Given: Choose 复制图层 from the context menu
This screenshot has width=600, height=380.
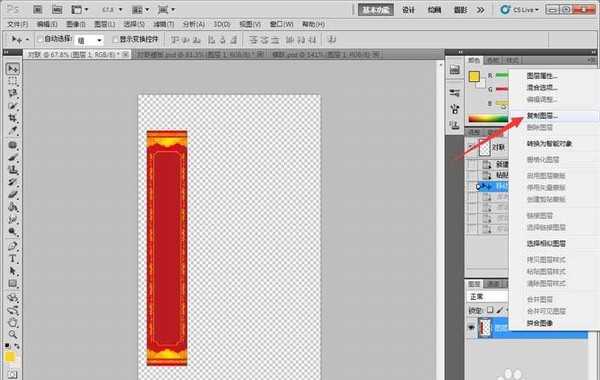Looking at the screenshot, I should click(542, 116).
